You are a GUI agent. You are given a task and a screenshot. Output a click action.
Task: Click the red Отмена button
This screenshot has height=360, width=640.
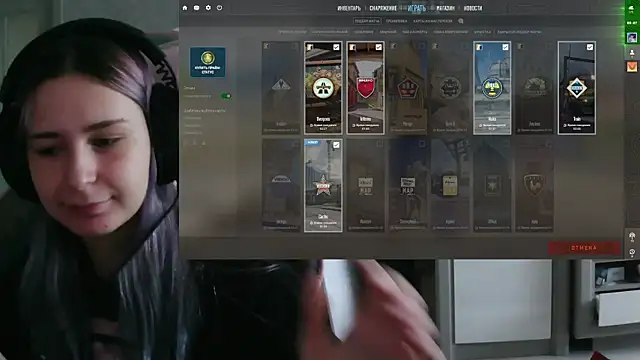tap(584, 248)
